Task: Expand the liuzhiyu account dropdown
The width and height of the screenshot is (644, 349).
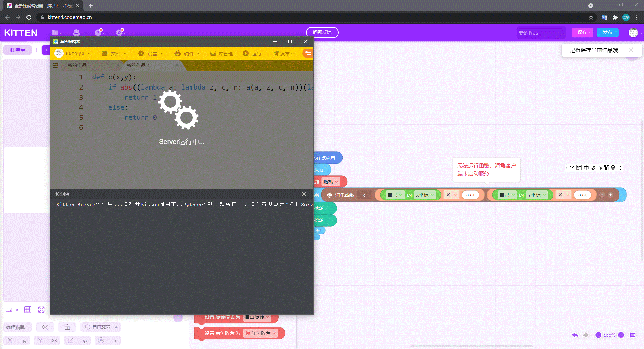Action: tap(89, 54)
